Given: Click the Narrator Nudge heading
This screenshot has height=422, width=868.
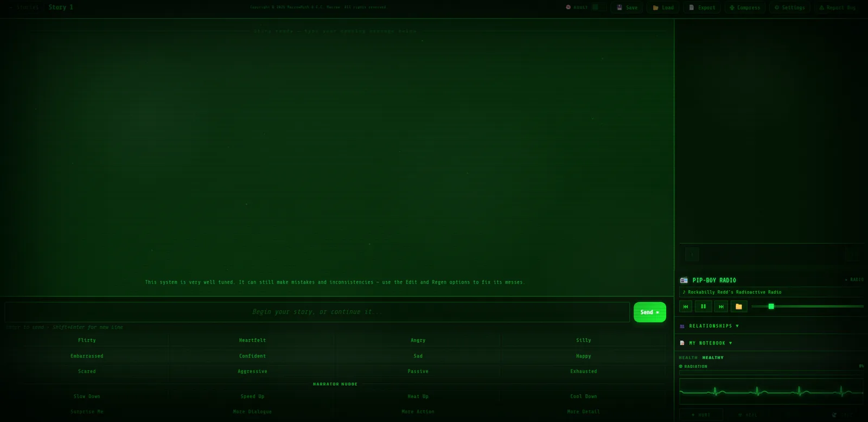Looking at the screenshot, I should click(x=335, y=384).
